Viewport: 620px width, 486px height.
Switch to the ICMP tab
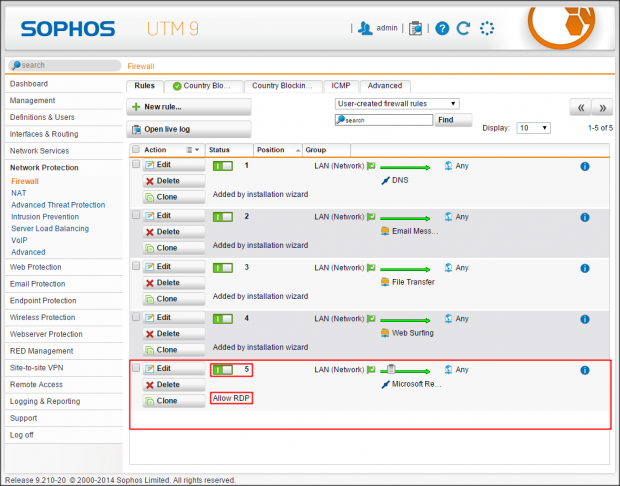click(x=341, y=86)
